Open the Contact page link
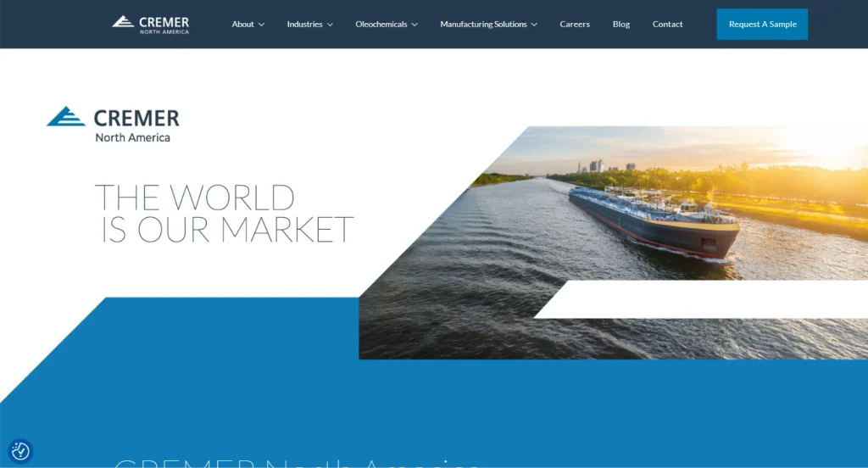 pos(667,25)
